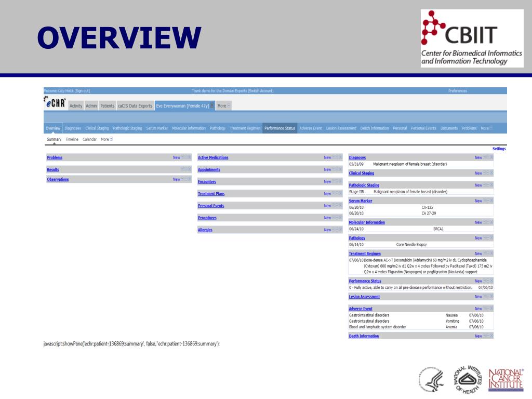
Task: Minimize the Results panel
Action: tap(186, 169)
